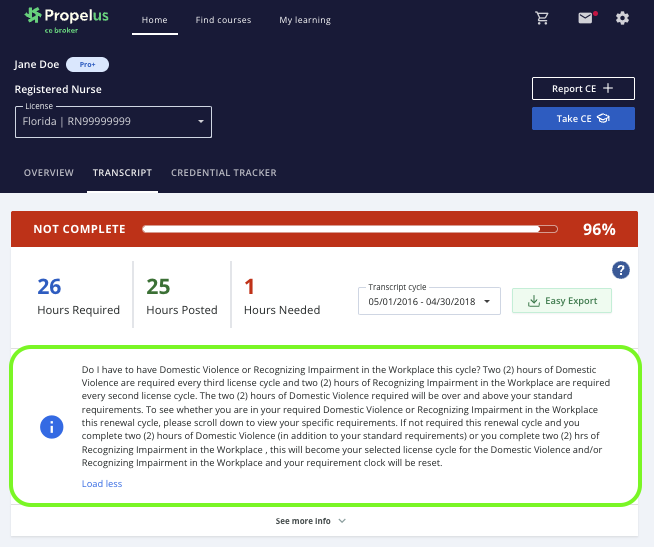This screenshot has height=547, width=654.
Task: Click the blue help question mark icon
Action: [619, 270]
